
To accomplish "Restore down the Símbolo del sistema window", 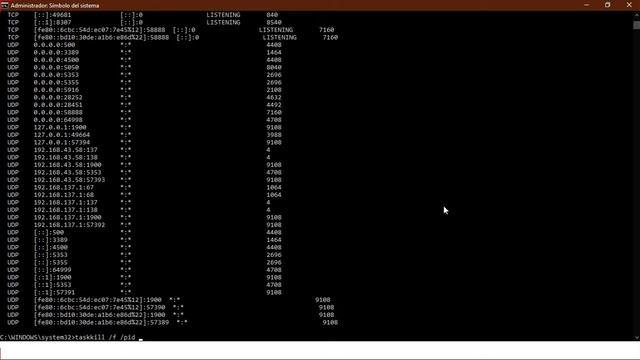I will pos(607,5).
